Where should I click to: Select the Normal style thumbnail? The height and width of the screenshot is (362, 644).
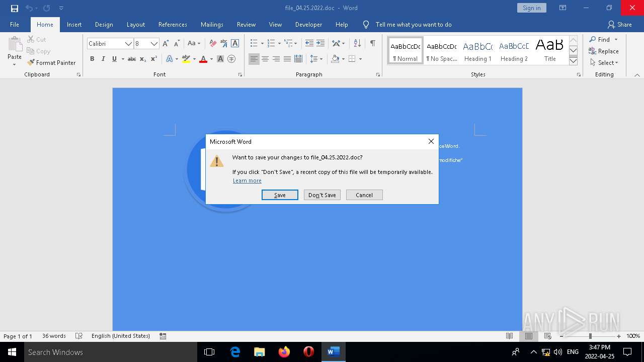pyautogui.click(x=406, y=51)
